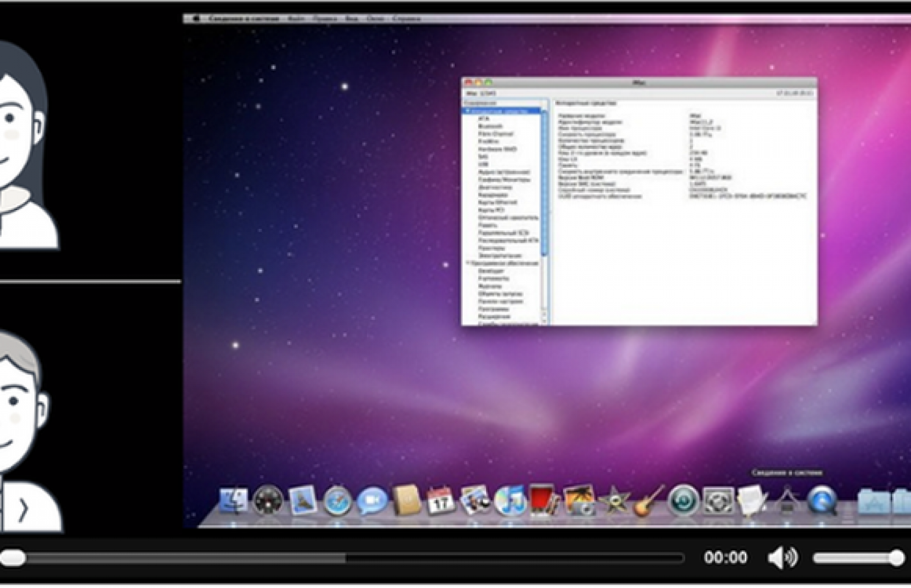Launch Safari compass icon in Dock

(x=338, y=501)
